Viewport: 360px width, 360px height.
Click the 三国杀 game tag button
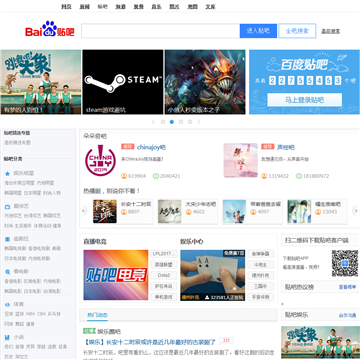pos(260,286)
